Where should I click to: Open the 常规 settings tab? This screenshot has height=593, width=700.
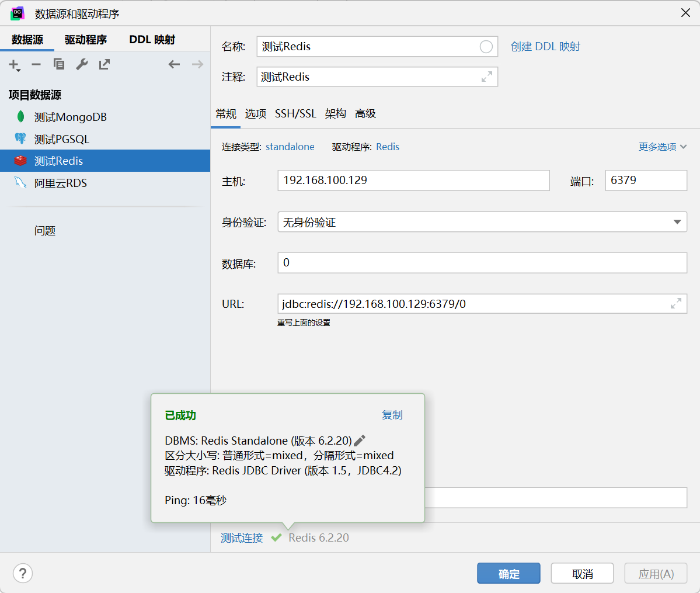tap(226, 113)
